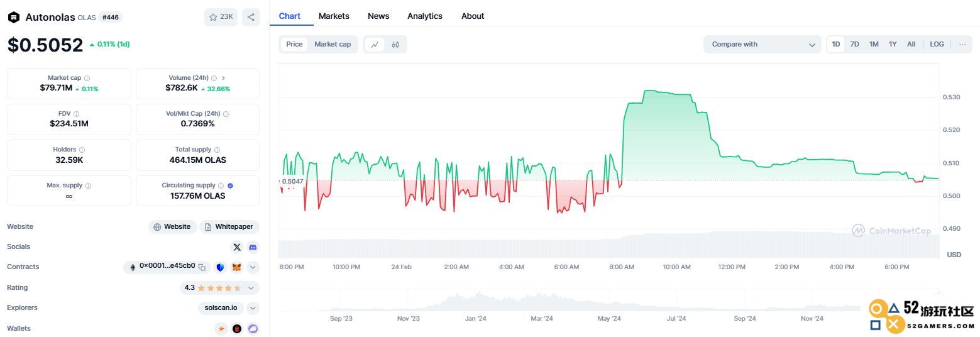The height and width of the screenshot is (337, 980).
Task: Click the 0.5047 opening price marker
Action: coord(292,181)
